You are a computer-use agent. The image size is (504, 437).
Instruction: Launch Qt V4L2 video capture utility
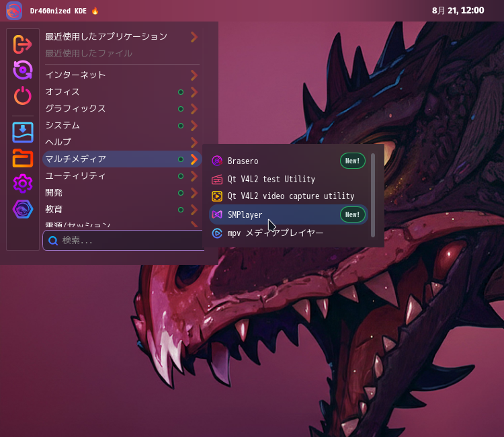pos(288,196)
